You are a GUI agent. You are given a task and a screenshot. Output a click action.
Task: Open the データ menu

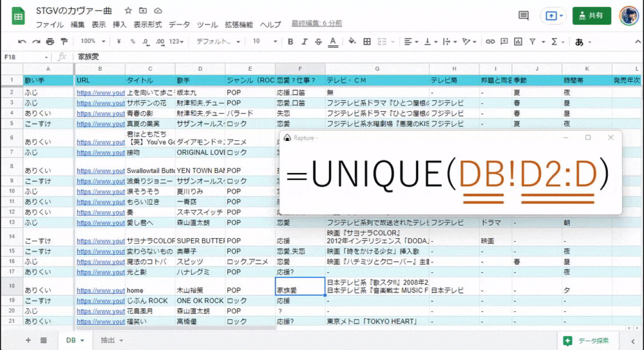click(x=179, y=24)
